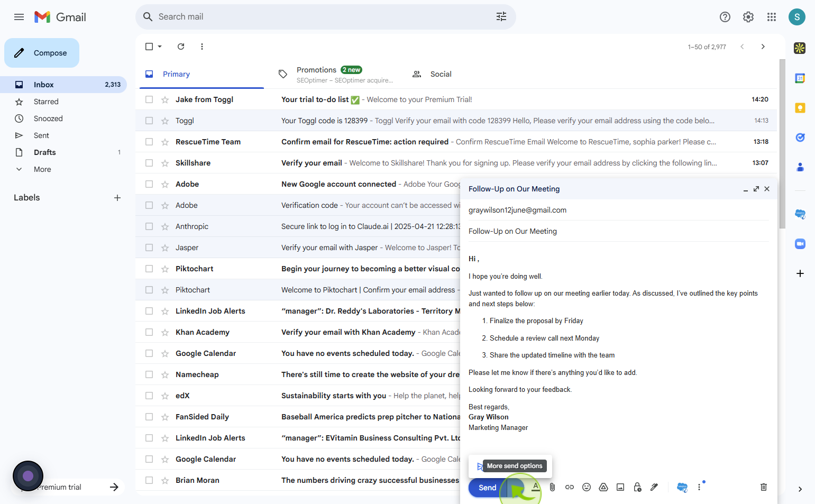Open Google Keep side panel
Image resolution: width=815 pixels, height=504 pixels.
coord(800,108)
